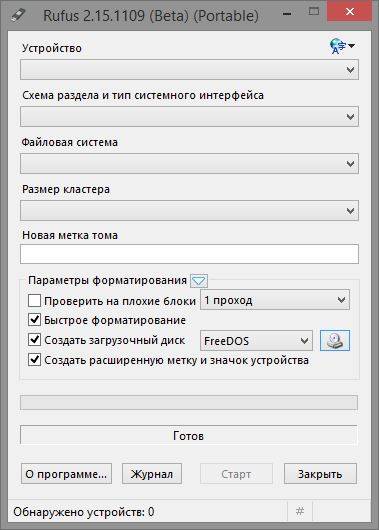Uncheck extended label and device icon option

coord(34,360)
